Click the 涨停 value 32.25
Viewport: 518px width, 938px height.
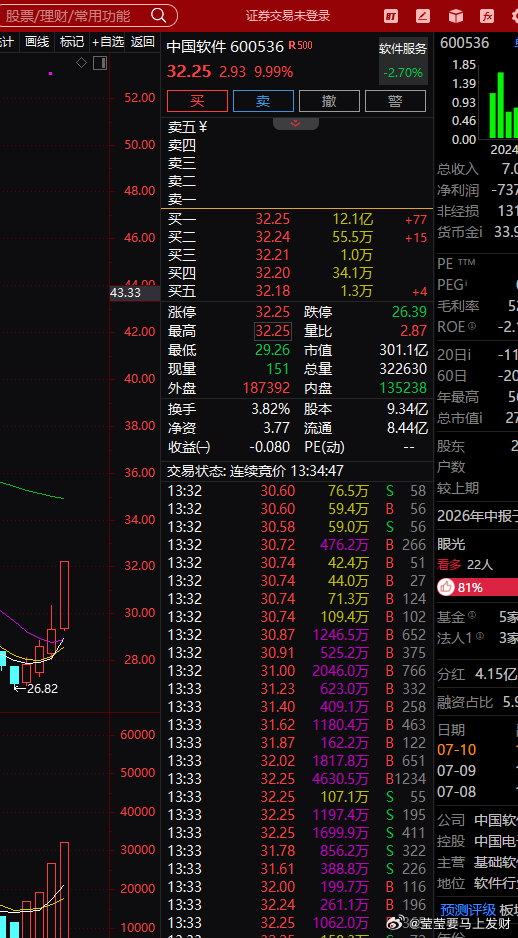272,312
